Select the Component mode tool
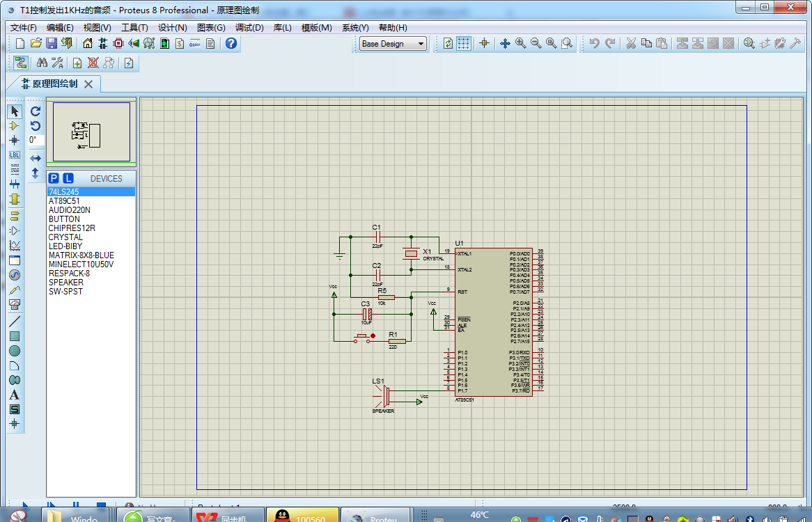Image resolution: width=812 pixels, height=522 pixels. pos(14,125)
